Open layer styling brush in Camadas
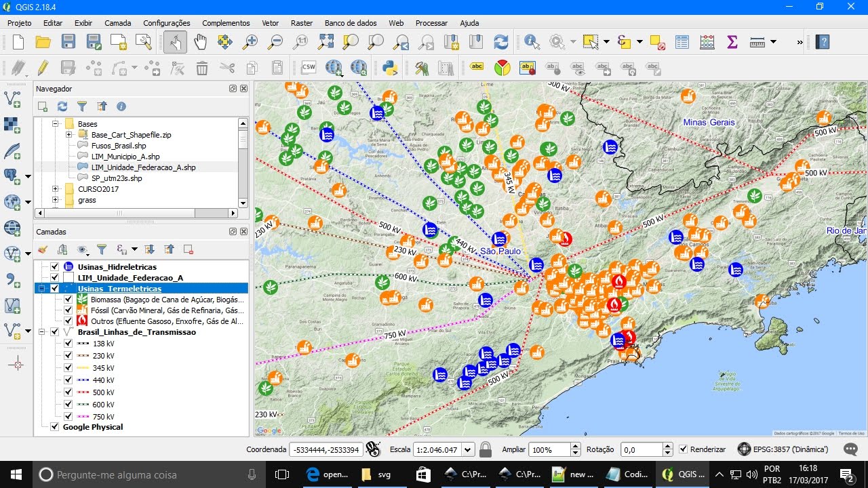Viewport: 868px width, 488px height. tap(43, 249)
